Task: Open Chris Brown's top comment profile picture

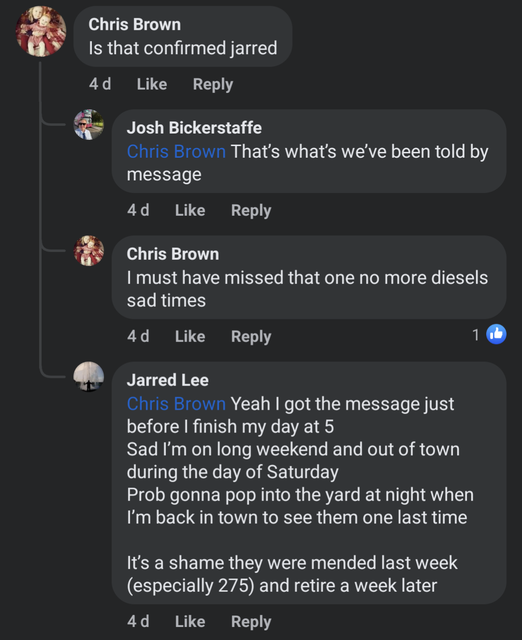Action: pos(41,31)
